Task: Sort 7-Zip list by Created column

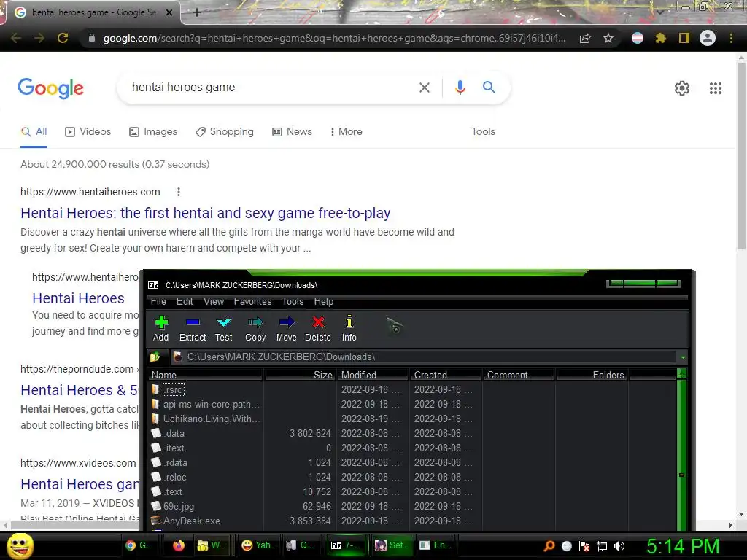Action: pos(446,375)
